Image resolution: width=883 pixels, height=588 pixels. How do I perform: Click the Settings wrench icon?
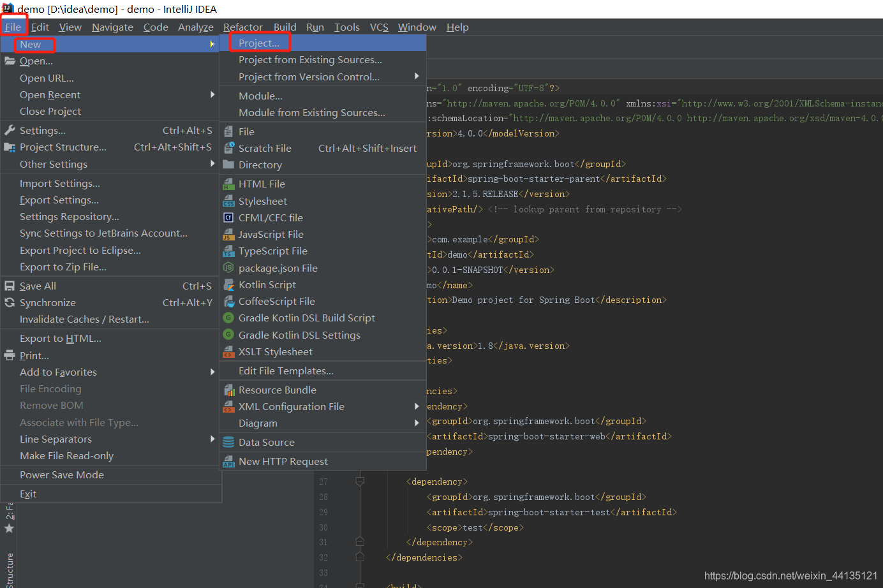[x=10, y=130]
